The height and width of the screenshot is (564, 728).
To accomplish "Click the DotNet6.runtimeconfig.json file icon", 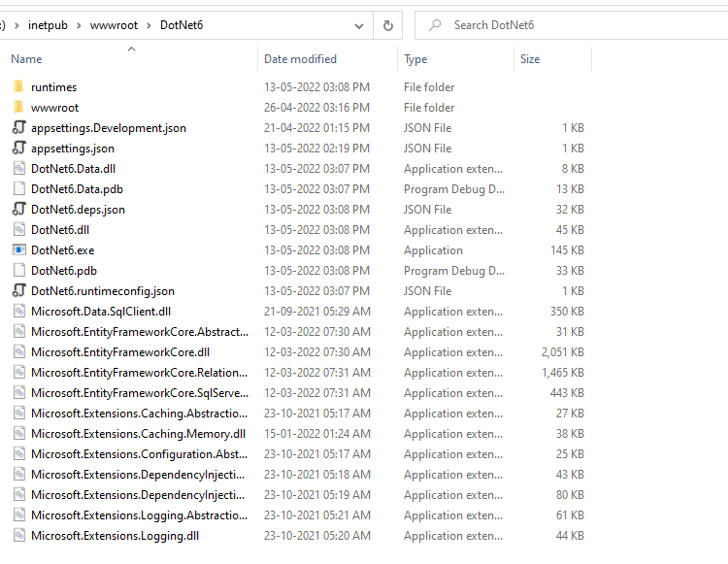I will tap(18, 290).
